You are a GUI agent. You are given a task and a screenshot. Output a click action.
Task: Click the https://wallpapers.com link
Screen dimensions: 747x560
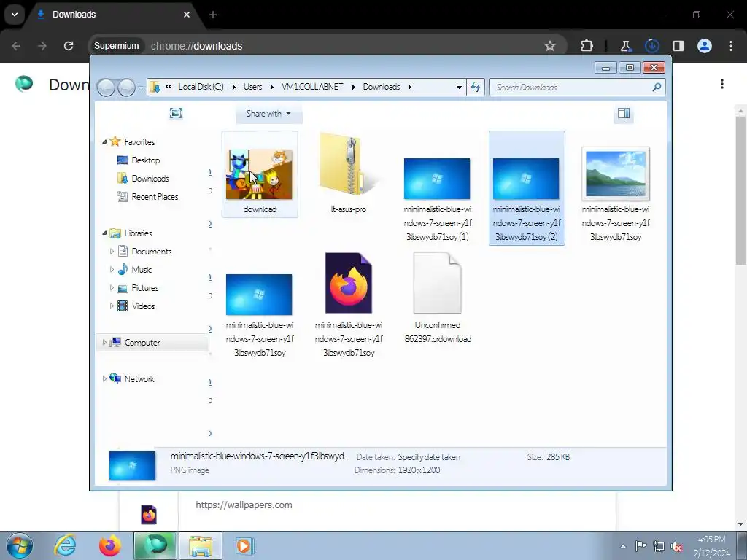tap(244, 505)
